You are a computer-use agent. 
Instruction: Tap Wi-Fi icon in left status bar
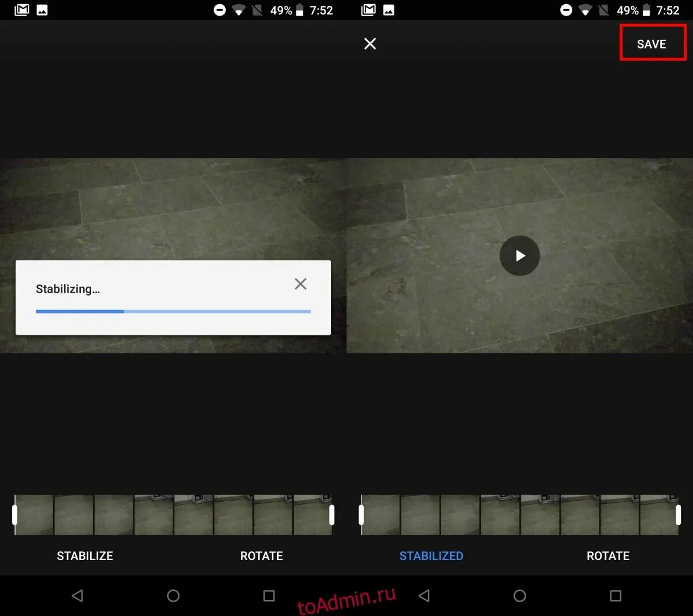(x=239, y=10)
